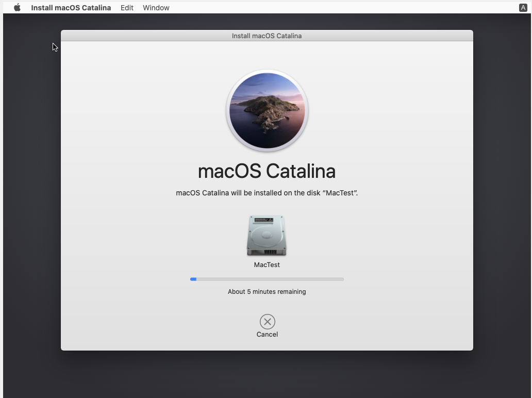Select the About 5 minutes remaining text
The width and height of the screenshot is (532, 398).
pos(267,291)
